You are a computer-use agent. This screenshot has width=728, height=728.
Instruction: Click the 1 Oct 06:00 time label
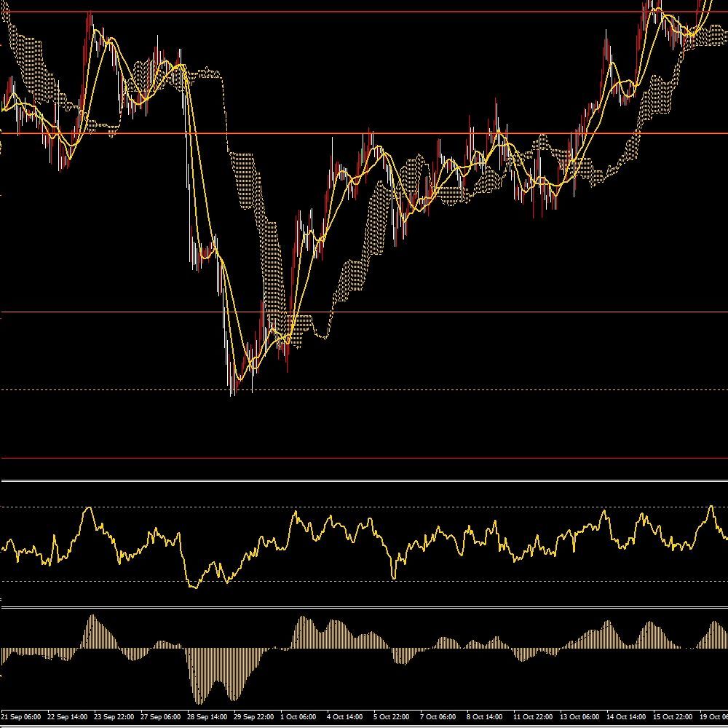click(298, 716)
